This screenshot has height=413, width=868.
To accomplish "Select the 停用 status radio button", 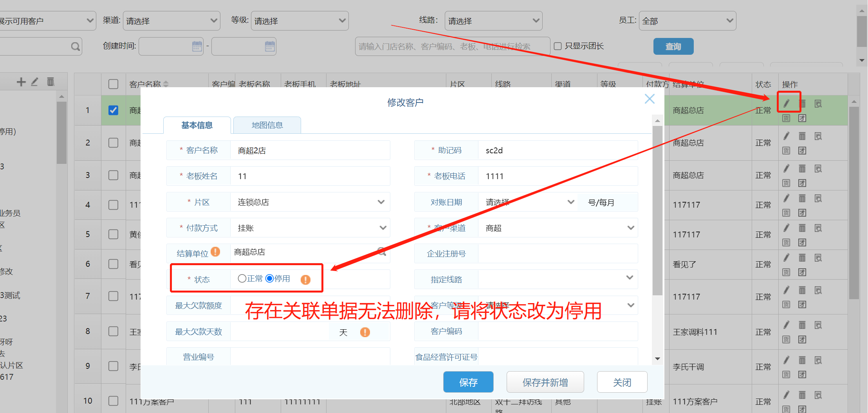I will [269, 278].
